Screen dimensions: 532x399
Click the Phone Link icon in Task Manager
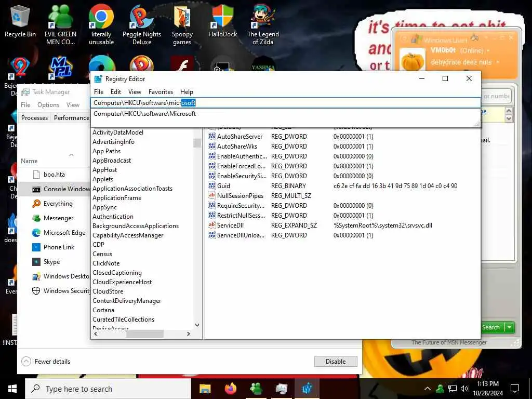point(36,247)
